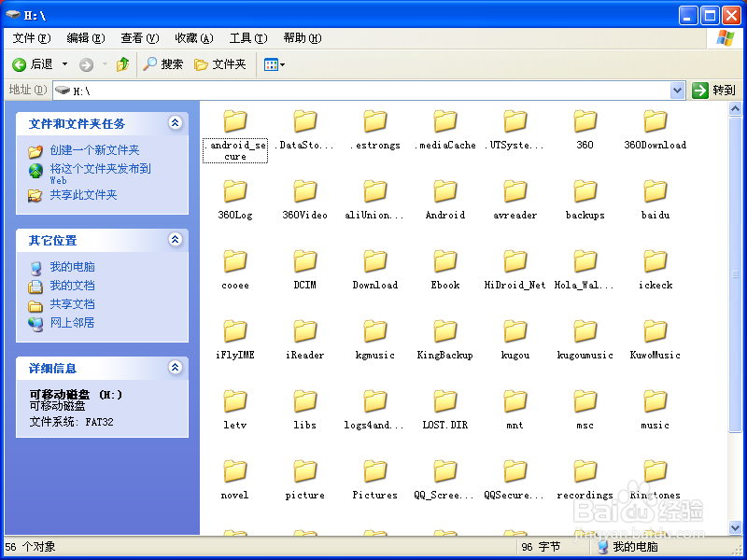Screen dimensions: 747x560
Task: Select the libs folder
Action: click(x=305, y=410)
